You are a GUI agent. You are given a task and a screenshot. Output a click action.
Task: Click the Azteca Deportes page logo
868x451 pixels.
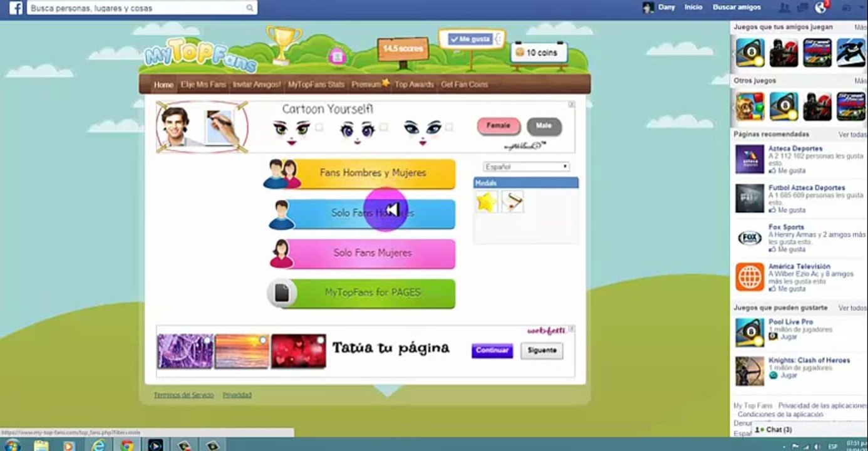pos(750,159)
